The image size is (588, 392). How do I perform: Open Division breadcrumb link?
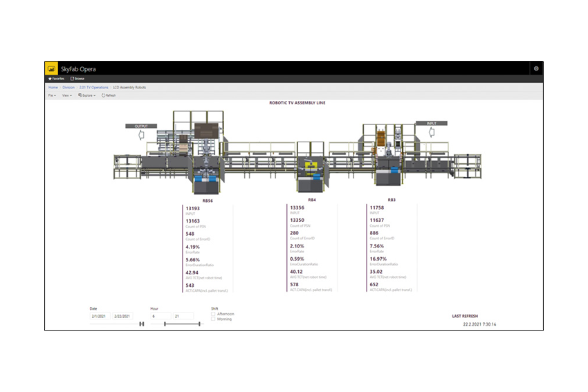[68, 87]
